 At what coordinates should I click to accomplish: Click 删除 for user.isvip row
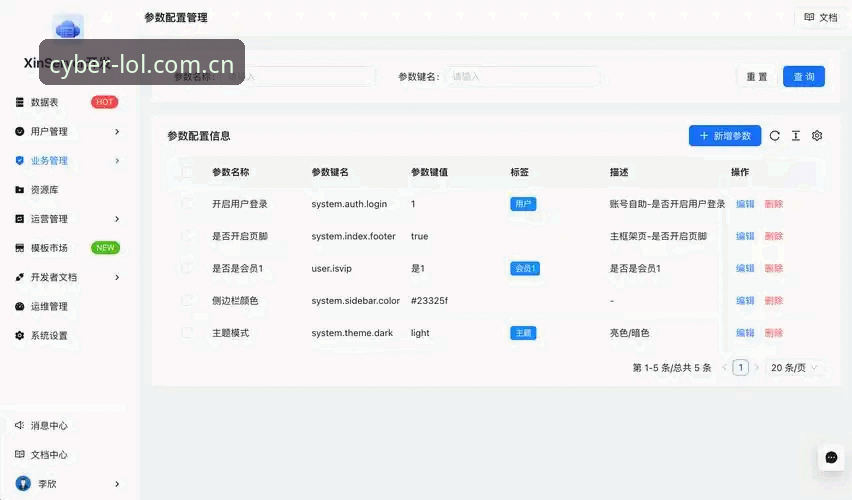click(774, 268)
